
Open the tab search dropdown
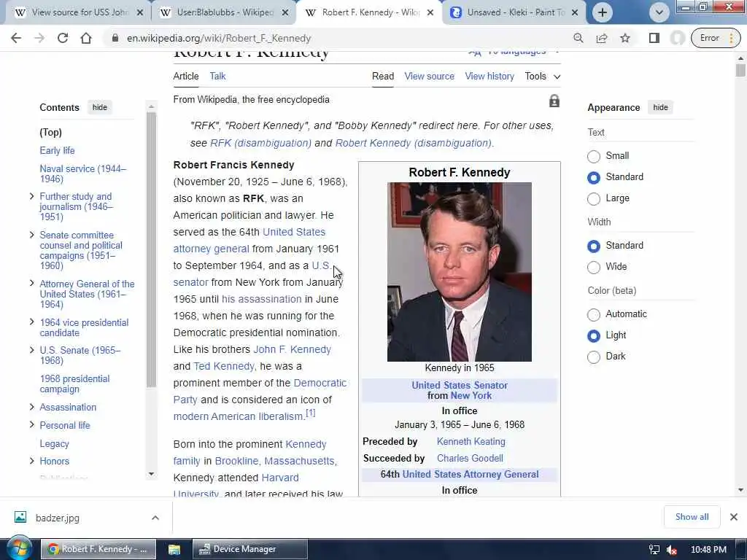click(x=659, y=12)
